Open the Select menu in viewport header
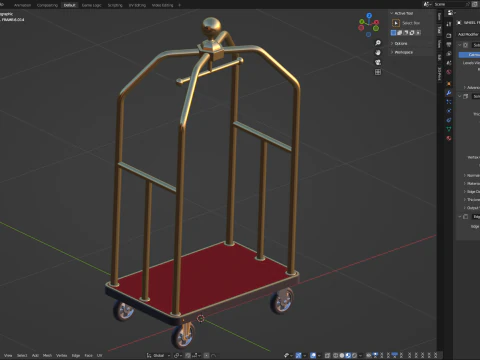 coord(22,356)
